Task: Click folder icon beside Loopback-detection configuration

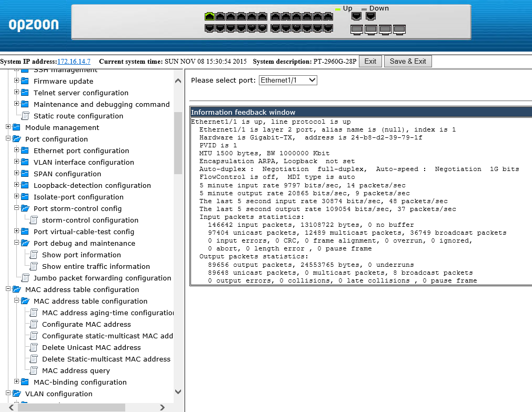Action: pyautogui.click(x=25, y=185)
